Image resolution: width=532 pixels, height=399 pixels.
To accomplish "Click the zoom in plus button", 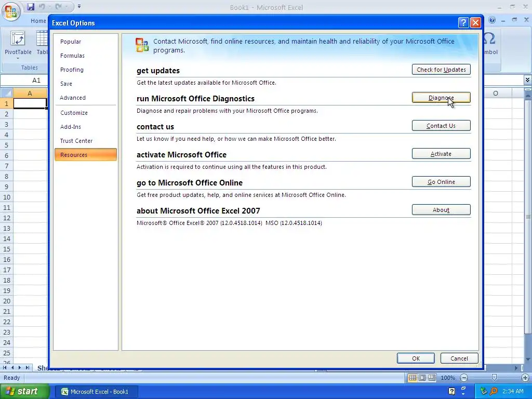I will (525, 378).
